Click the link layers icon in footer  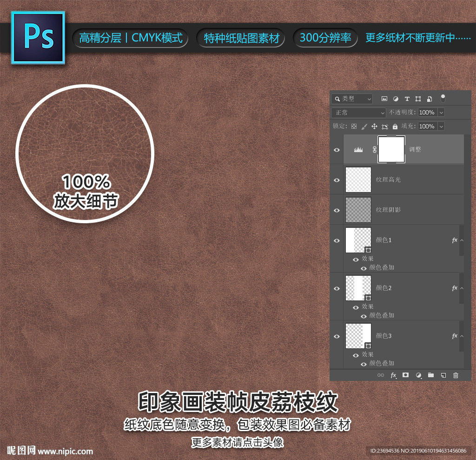tap(381, 375)
